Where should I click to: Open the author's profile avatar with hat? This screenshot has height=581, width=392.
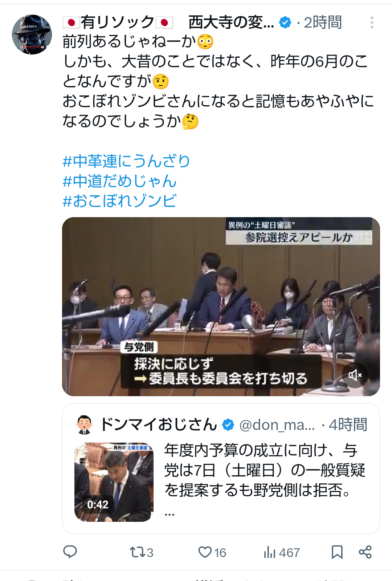32,34
